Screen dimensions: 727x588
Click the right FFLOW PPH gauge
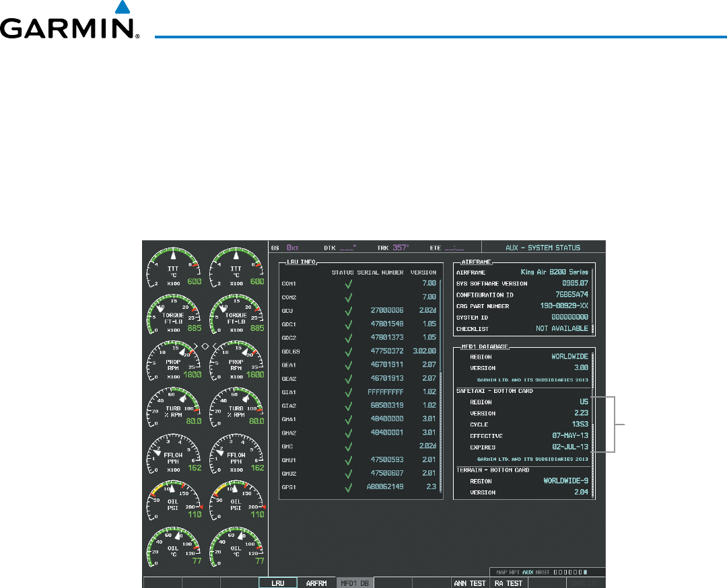(236, 454)
